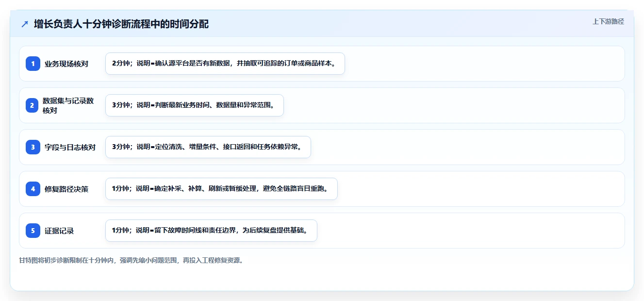Click the title 增长负责人十分钟诊断流程中的时间分配

click(x=121, y=24)
